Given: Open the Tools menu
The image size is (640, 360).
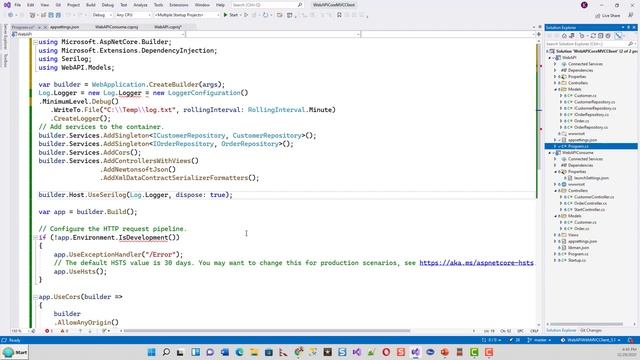Looking at the screenshot, I should tap(158, 5).
